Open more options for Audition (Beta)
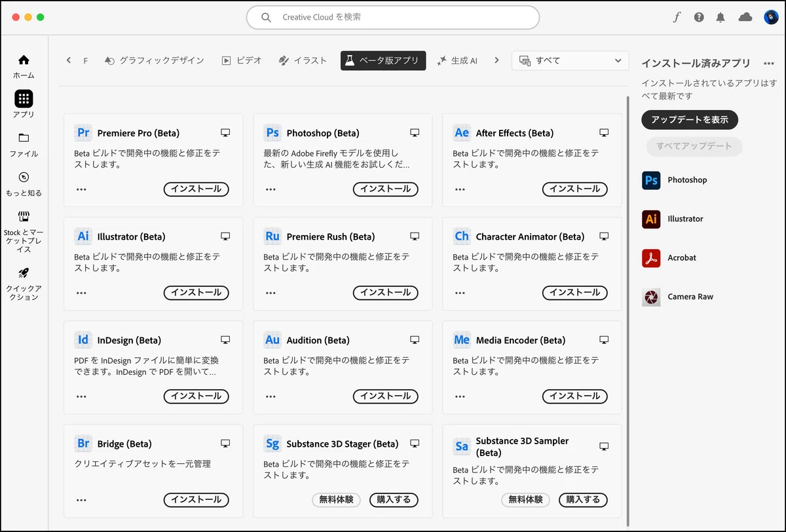The width and height of the screenshot is (786, 532). [271, 396]
